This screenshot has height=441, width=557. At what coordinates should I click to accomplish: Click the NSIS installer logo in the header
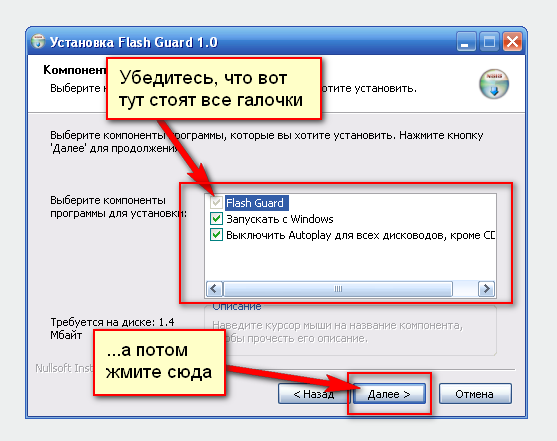pos(494,84)
